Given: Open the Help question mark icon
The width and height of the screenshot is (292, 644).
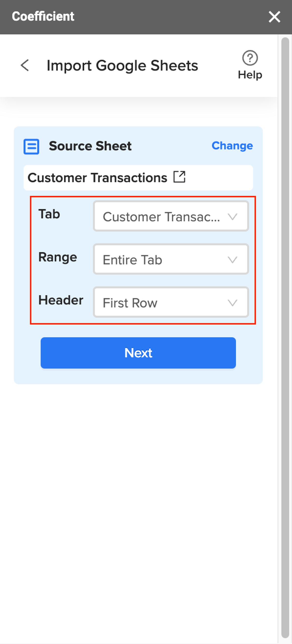Looking at the screenshot, I should 250,58.
